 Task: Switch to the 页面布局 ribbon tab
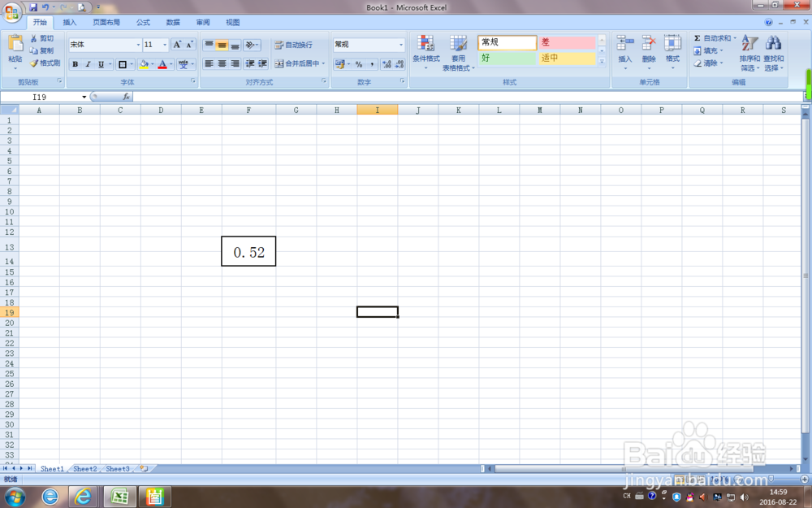(x=106, y=22)
